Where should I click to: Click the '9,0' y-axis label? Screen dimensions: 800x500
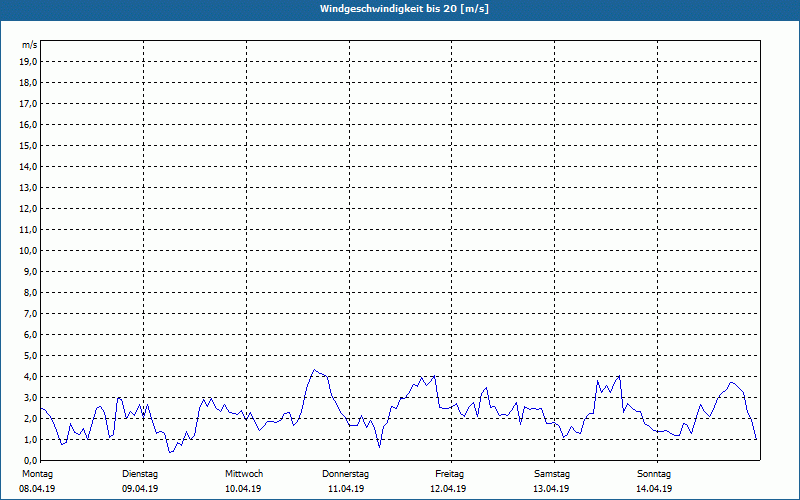pos(30,271)
